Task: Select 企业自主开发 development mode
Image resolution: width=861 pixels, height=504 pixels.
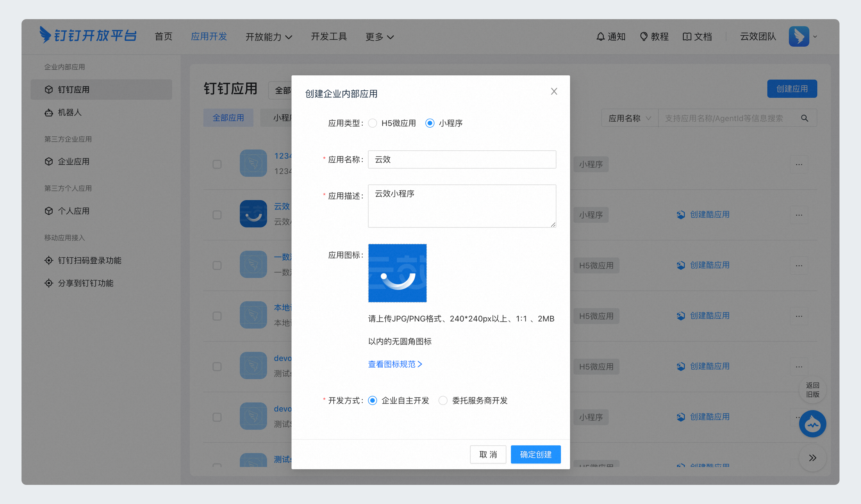Action: click(x=373, y=401)
